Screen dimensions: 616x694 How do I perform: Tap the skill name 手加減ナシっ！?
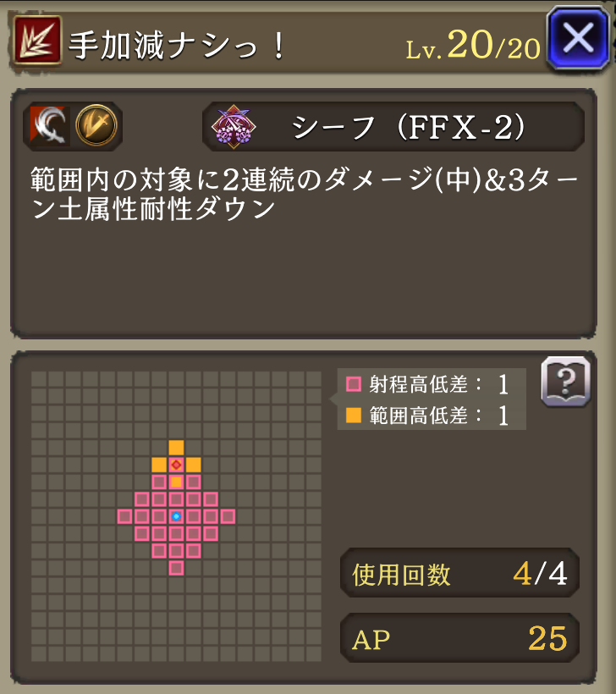[178, 45]
